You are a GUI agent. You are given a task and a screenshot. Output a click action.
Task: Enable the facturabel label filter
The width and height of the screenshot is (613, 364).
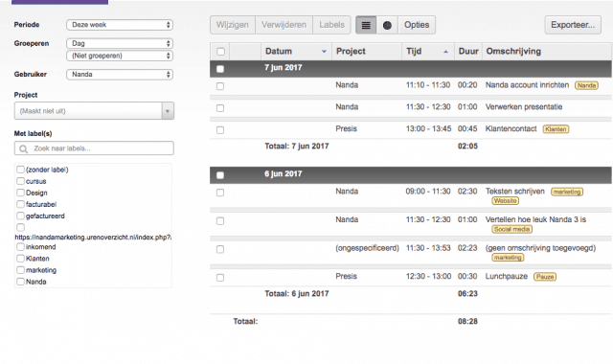click(20, 204)
